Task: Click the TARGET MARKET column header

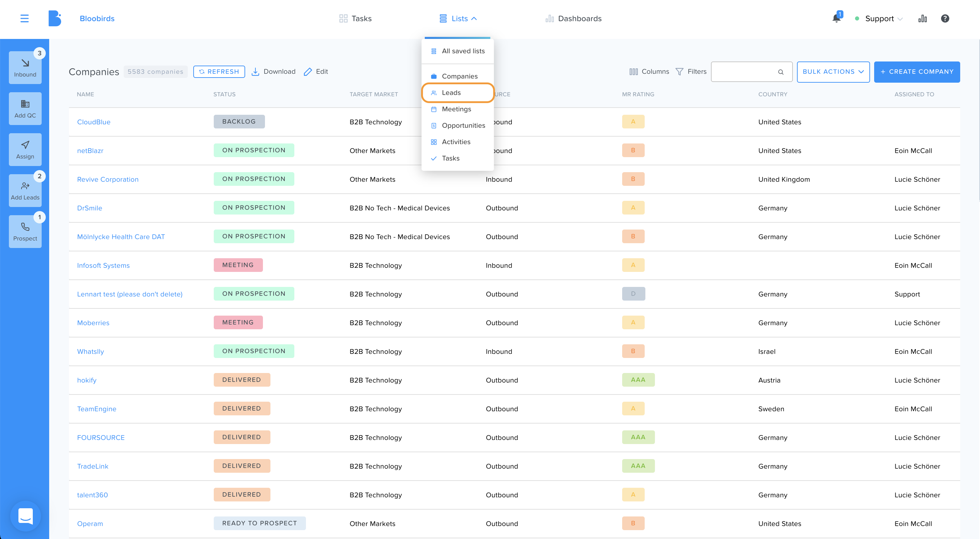Action: pyautogui.click(x=374, y=94)
